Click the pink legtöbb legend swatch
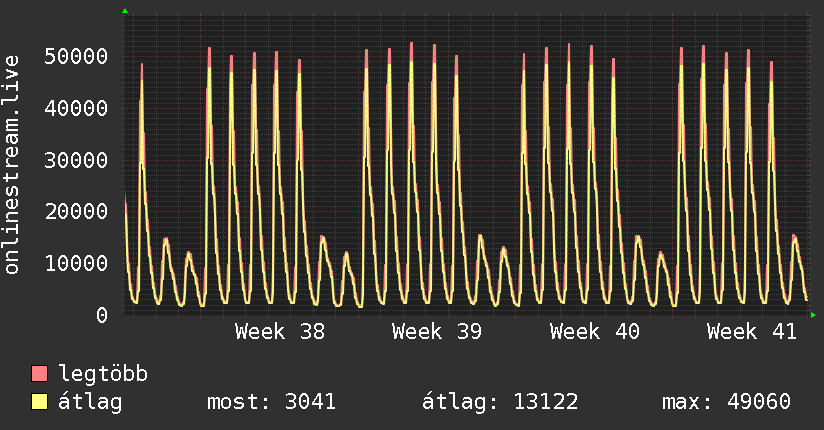824x430 pixels. (39, 373)
